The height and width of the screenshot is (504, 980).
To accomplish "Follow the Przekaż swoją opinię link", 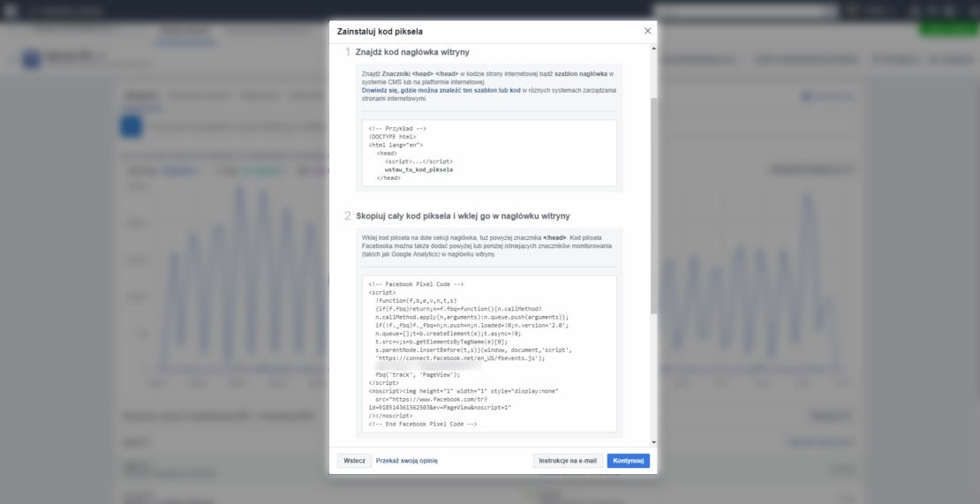I will [407, 461].
